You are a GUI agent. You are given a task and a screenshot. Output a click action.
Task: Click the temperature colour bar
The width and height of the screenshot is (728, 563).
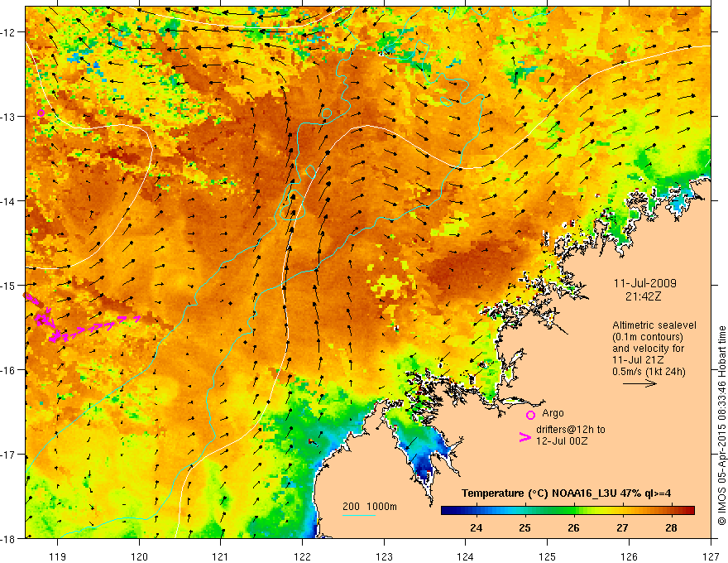point(568,511)
